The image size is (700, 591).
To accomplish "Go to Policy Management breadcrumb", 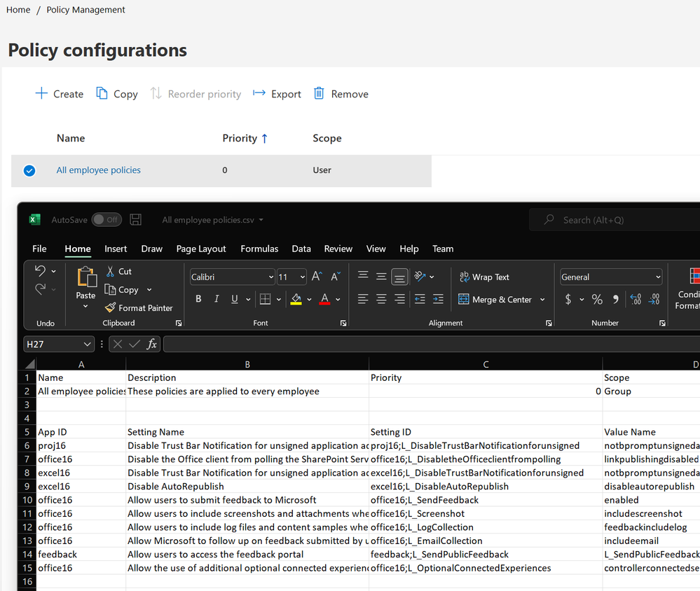I will (x=85, y=10).
